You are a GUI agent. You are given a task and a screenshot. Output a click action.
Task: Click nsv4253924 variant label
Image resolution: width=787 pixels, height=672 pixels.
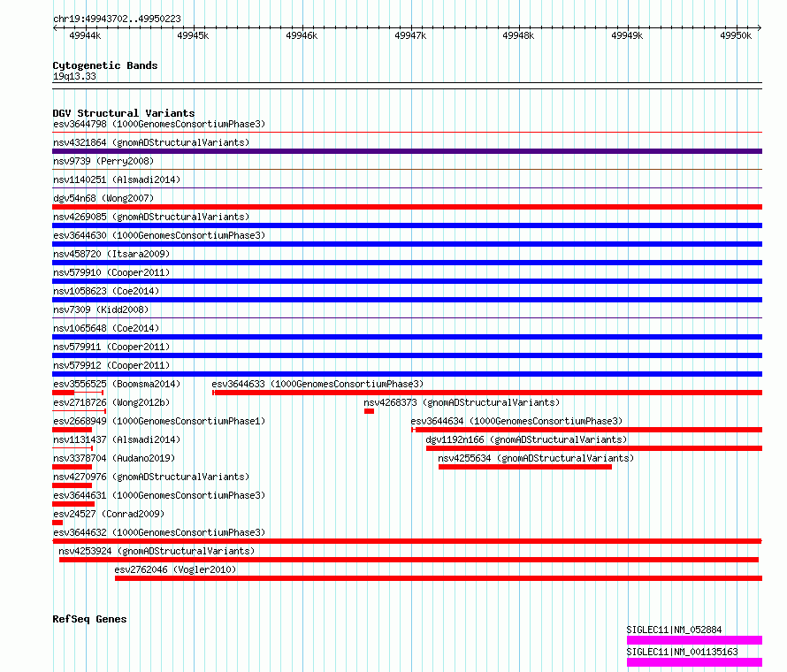point(157,551)
